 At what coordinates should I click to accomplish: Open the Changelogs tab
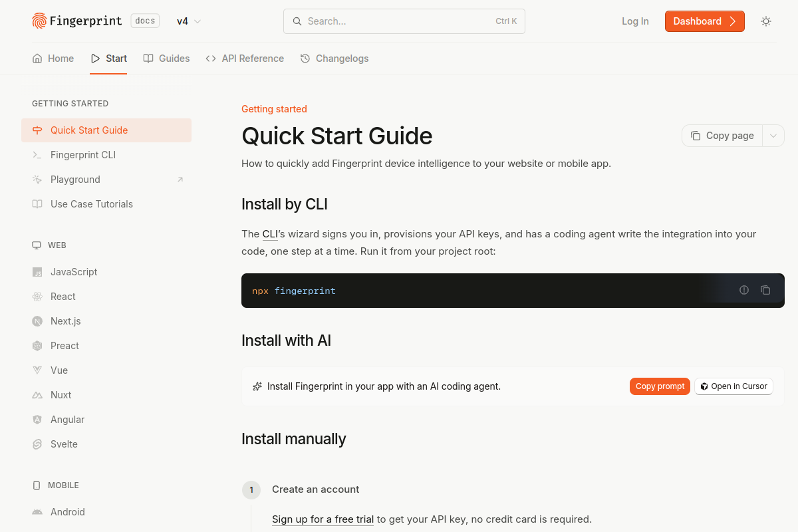[x=334, y=59]
